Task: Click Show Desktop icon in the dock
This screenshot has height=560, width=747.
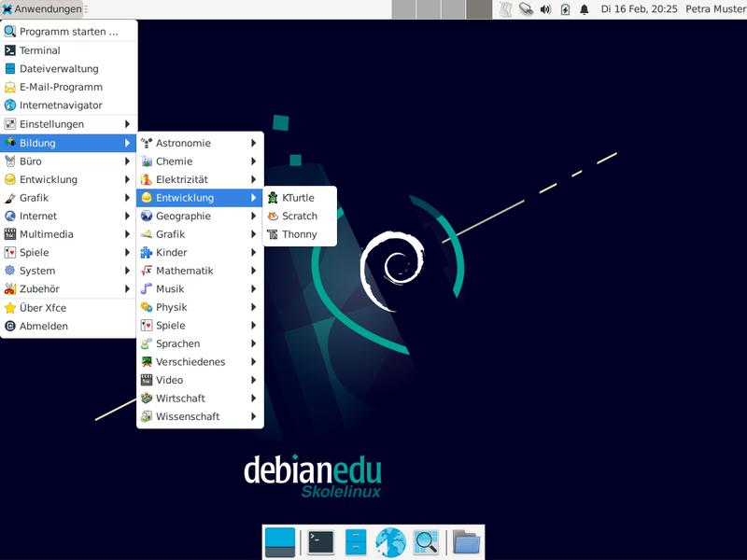Action: (280, 542)
